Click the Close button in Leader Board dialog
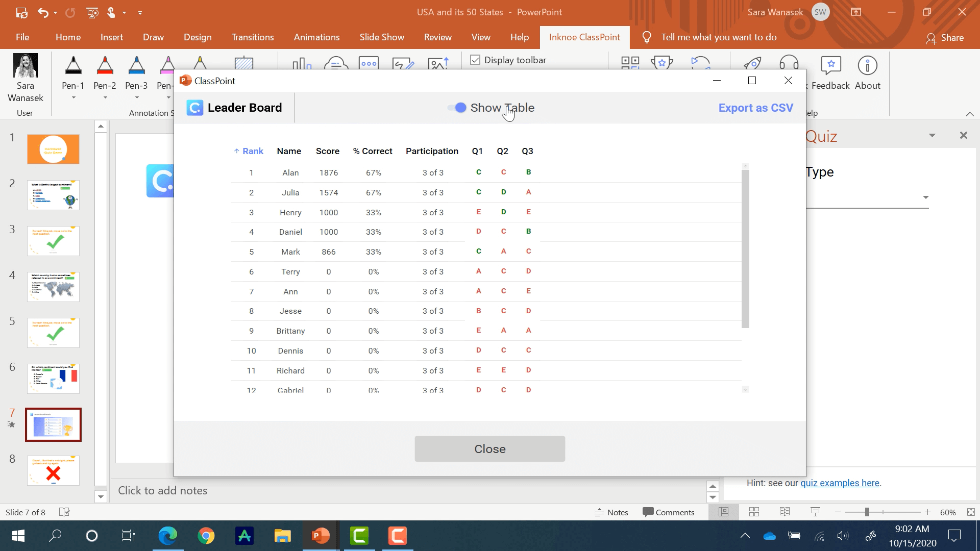 point(489,449)
